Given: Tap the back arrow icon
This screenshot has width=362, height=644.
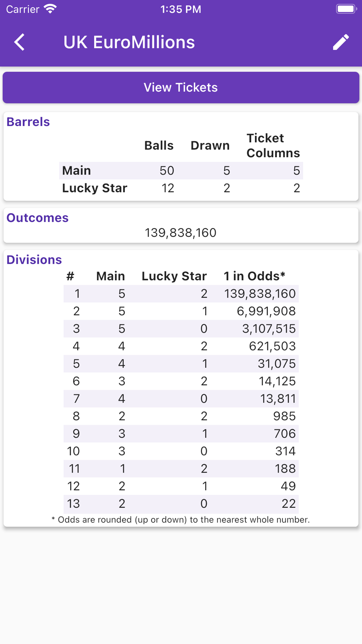Looking at the screenshot, I should (x=20, y=42).
